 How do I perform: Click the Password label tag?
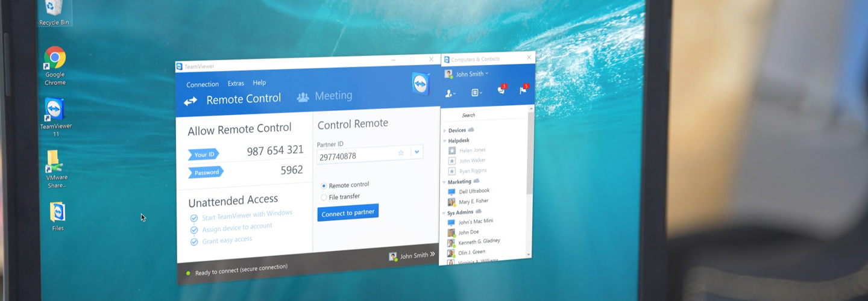tap(206, 172)
